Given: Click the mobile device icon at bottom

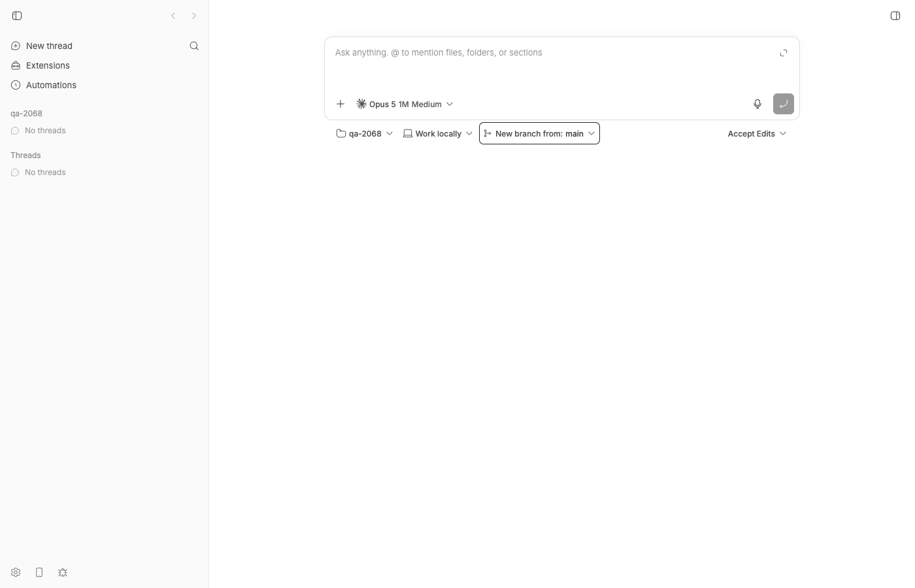Looking at the screenshot, I should click(39, 572).
